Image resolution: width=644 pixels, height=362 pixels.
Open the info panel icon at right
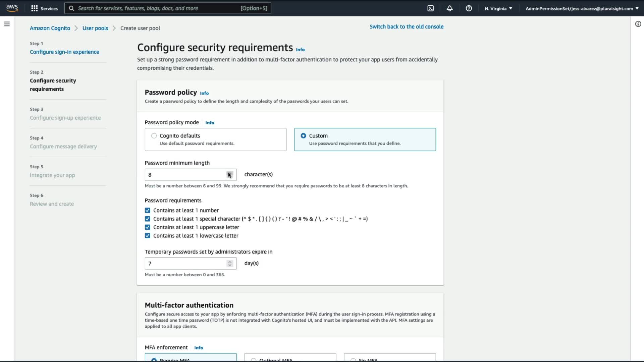pos(638,24)
